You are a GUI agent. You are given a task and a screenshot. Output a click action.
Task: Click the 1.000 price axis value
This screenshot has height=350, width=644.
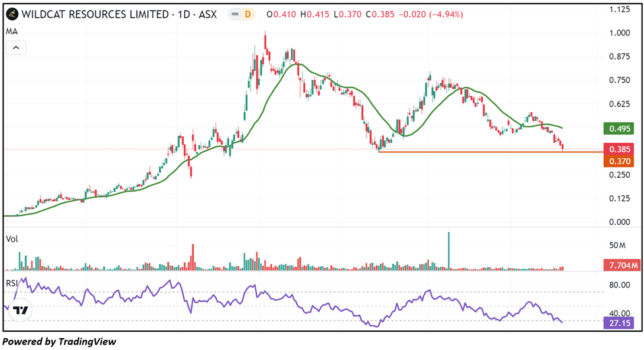[x=619, y=33]
